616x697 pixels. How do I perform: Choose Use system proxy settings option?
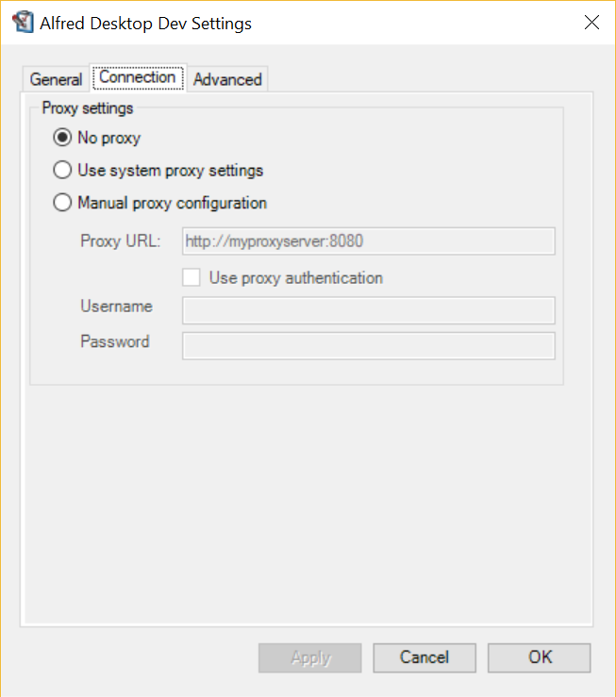pos(63,171)
